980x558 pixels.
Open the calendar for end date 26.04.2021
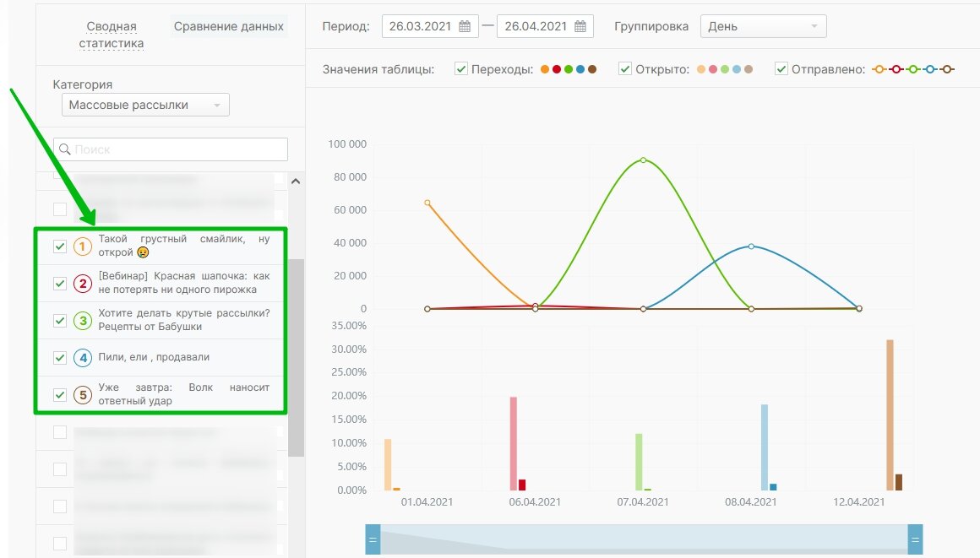580,26
